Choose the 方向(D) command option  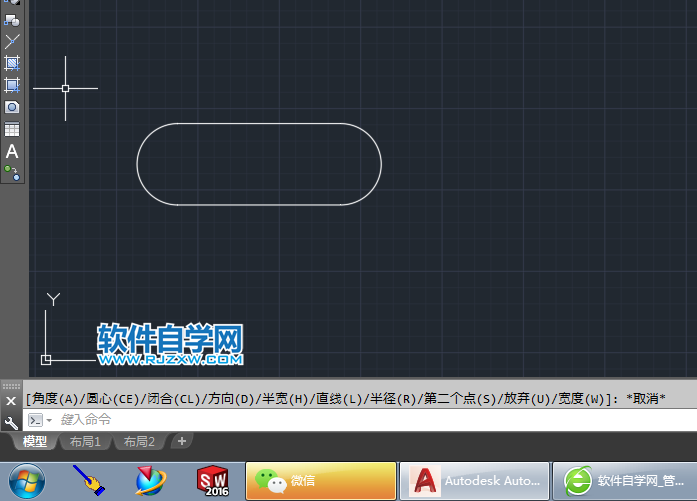[231, 399]
